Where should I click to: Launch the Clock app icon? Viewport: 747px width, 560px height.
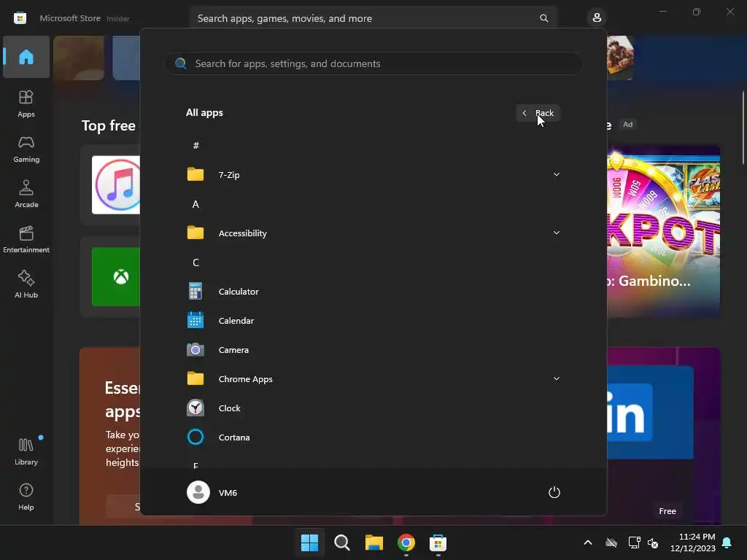tap(196, 408)
